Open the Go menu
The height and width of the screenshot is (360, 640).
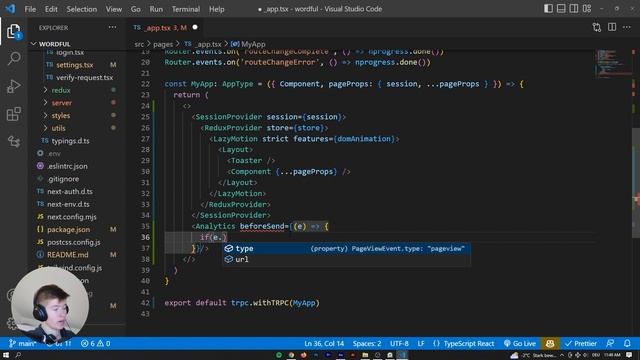[136, 9]
